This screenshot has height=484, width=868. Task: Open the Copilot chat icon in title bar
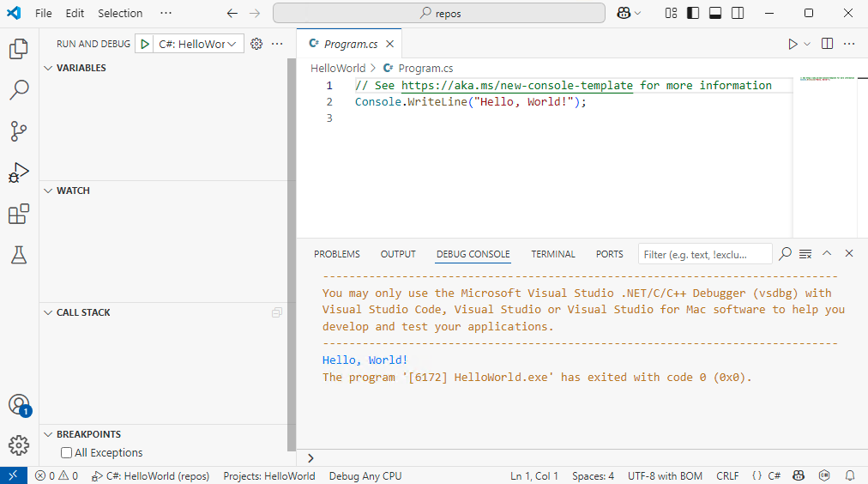(624, 13)
